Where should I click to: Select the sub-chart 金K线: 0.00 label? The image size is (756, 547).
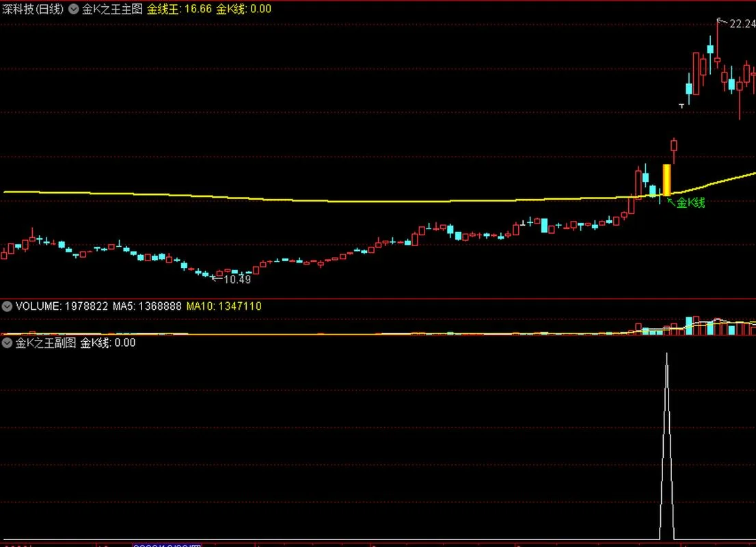(x=107, y=343)
